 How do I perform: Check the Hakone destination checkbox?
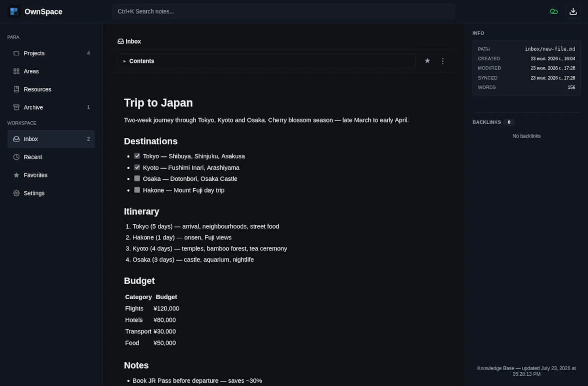137,190
